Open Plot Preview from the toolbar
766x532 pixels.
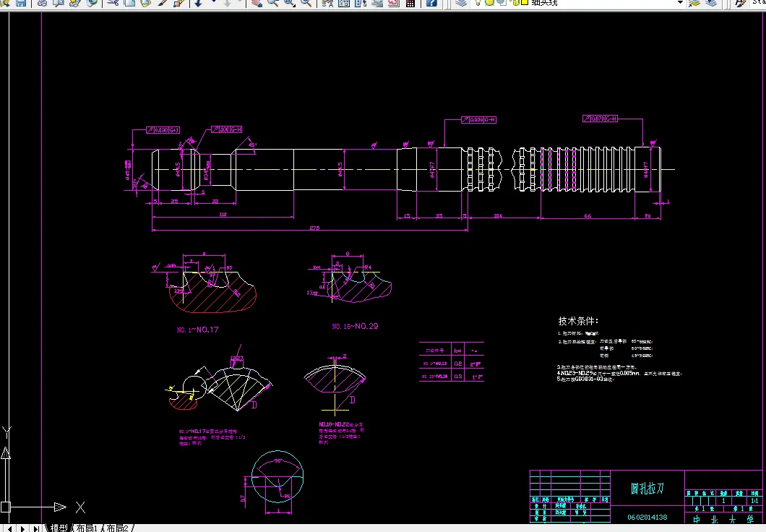[x=59, y=3]
